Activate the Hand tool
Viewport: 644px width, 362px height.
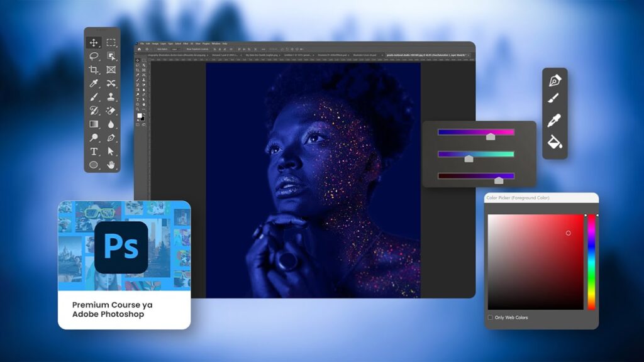pos(111,165)
